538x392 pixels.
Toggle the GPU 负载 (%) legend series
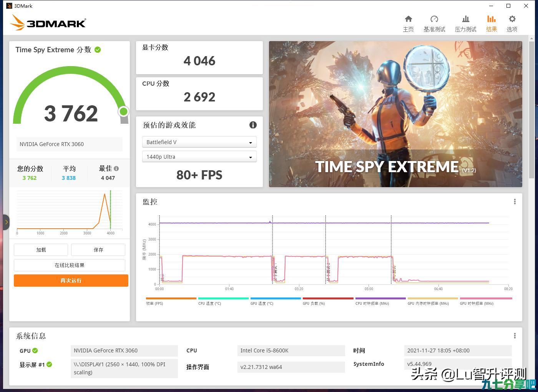coord(328,301)
